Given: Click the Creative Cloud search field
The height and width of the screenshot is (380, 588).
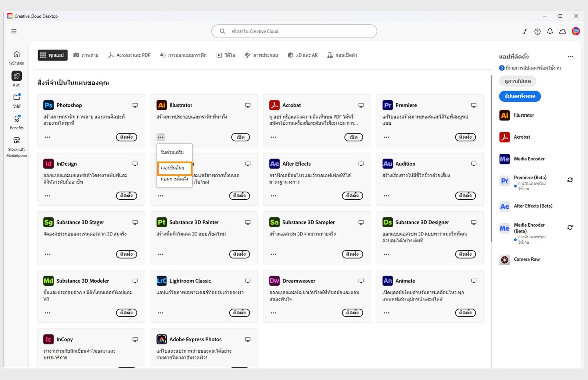Looking at the screenshot, I should pos(294,31).
